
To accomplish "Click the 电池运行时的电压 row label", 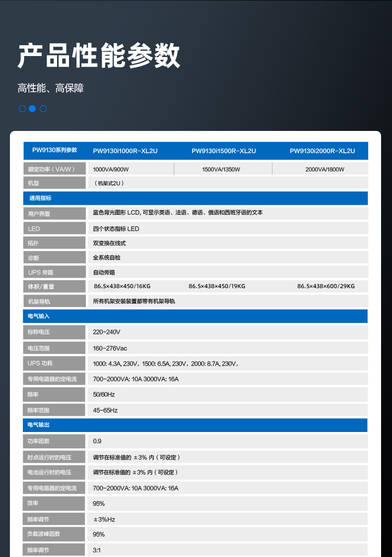I will click(54, 472).
